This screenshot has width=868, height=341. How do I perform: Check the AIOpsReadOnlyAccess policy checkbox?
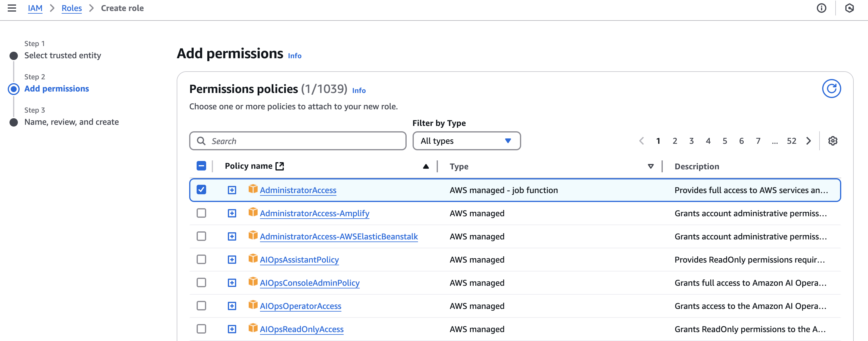pyautogui.click(x=201, y=329)
